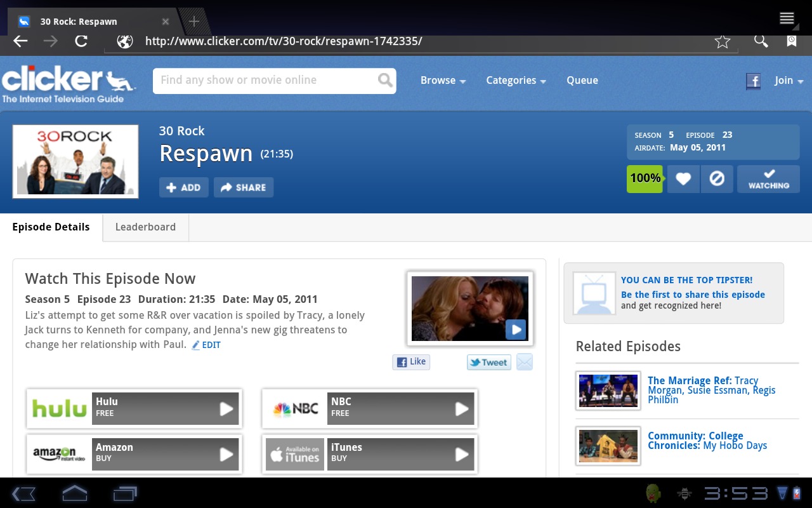This screenshot has width=812, height=508.
Task: Open the Categories dropdown menu
Action: tap(516, 81)
